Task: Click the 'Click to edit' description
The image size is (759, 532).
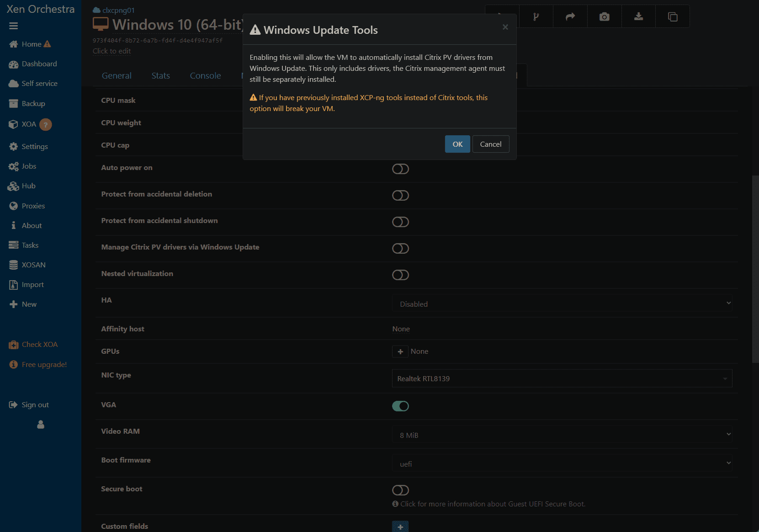Action: pyautogui.click(x=112, y=51)
